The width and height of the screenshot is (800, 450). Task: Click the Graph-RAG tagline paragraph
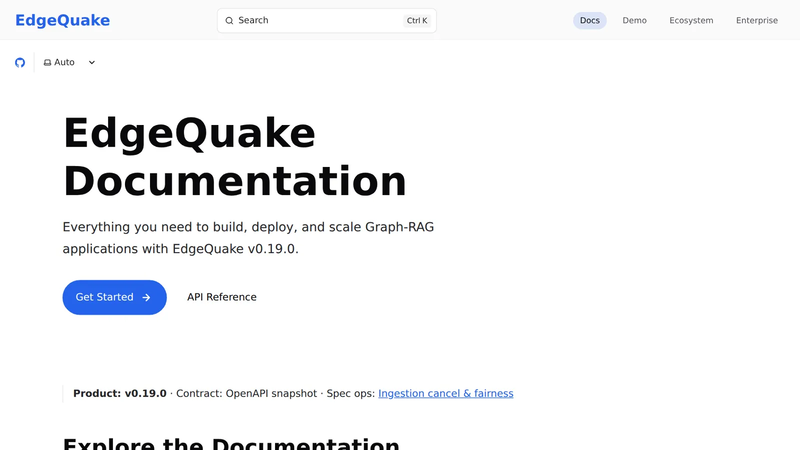coord(248,238)
